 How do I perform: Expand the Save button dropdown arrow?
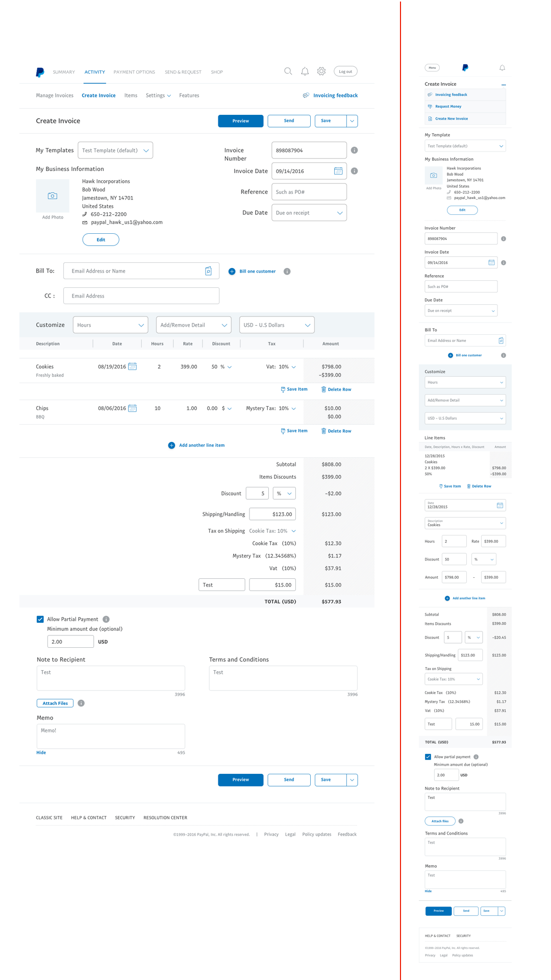352,121
